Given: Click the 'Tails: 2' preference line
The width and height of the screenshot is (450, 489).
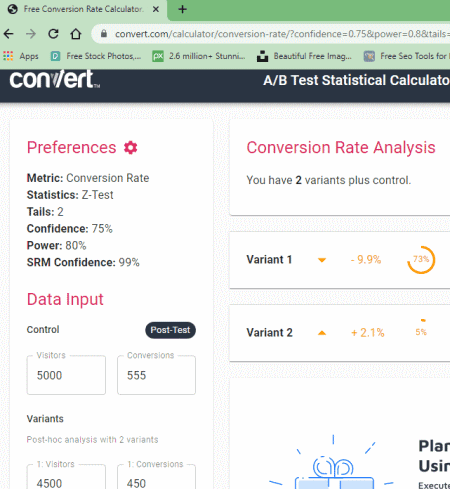Looking at the screenshot, I should 45,212.
